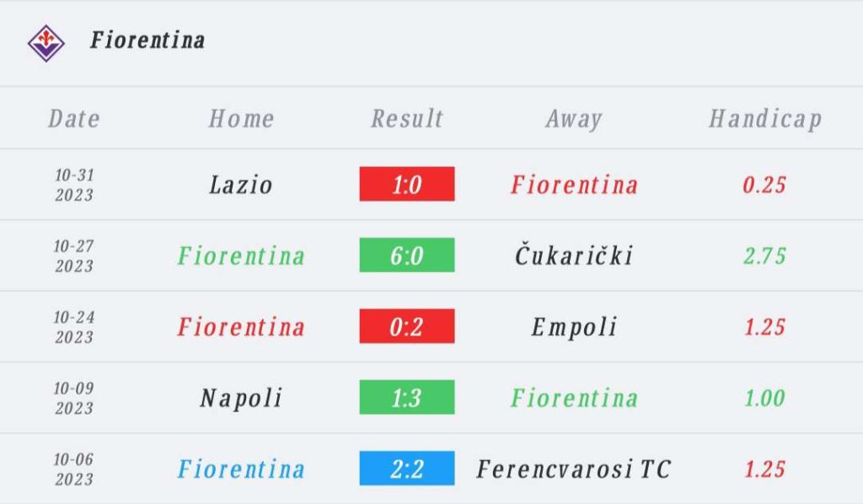Open Empoli team page link
Viewport: 863px width, 504px height.
tap(574, 326)
